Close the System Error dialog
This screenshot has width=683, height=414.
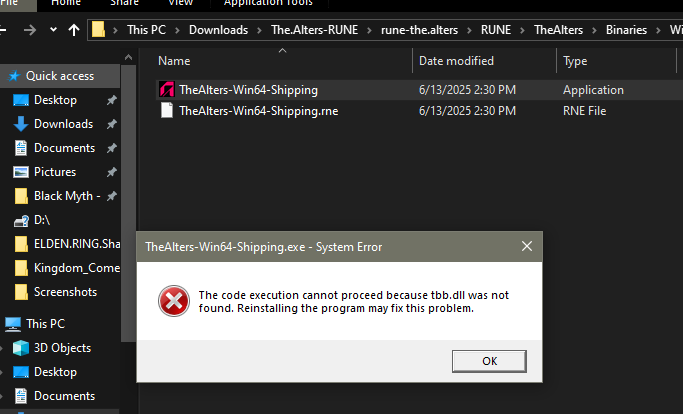(x=527, y=246)
